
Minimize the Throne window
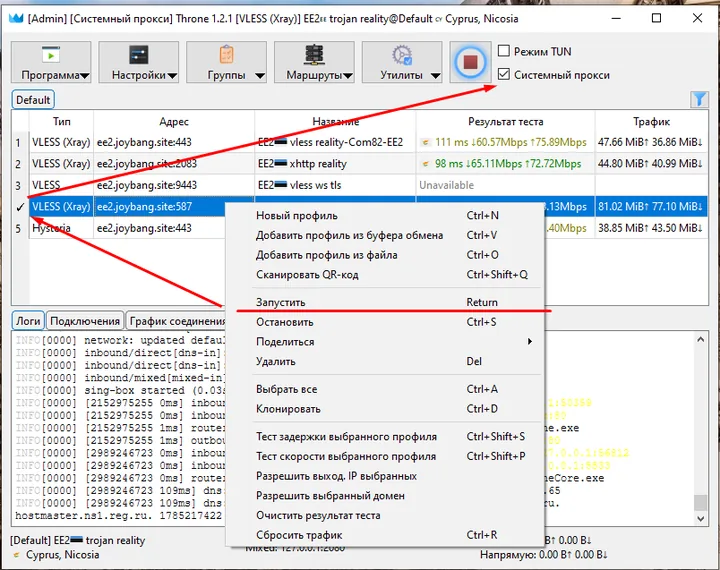click(616, 18)
